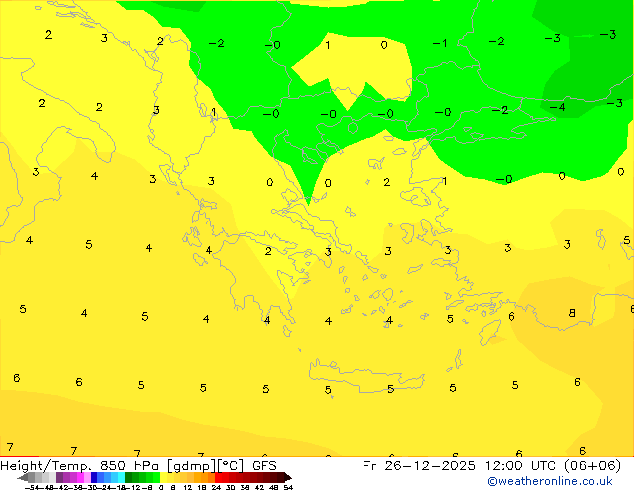Click the '24' label on the color scale

216,487
